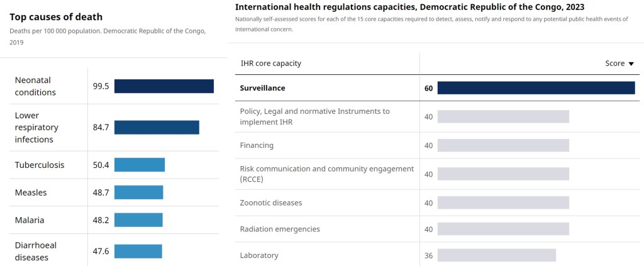Click the Measles bar in chart
The width and height of the screenshot is (644, 266).
coord(138,192)
